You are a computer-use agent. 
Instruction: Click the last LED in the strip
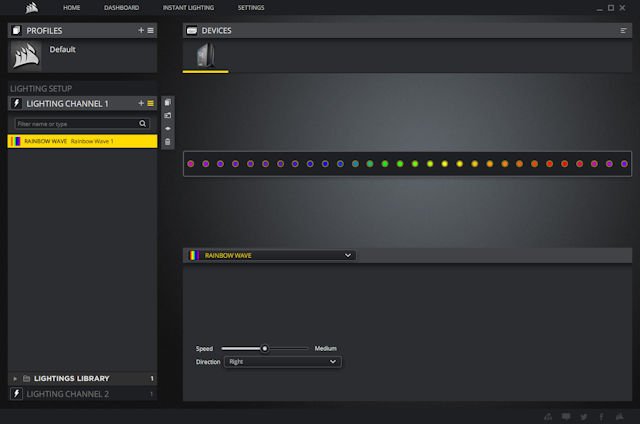[x=624, y=164]
